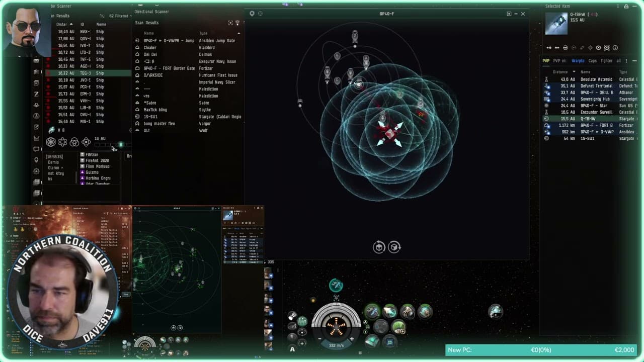Click FireAnt 2020 in chat member list

[x=97, y=160]
